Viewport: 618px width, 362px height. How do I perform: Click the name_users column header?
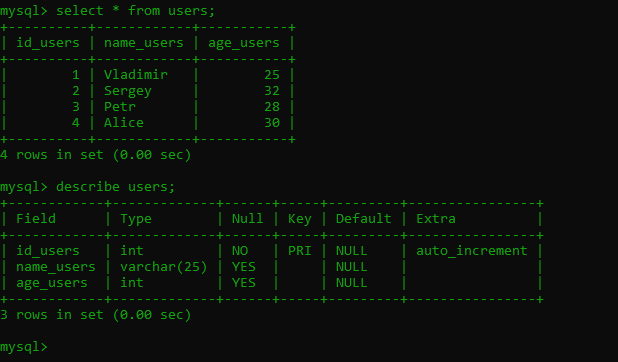pos(143,43)
